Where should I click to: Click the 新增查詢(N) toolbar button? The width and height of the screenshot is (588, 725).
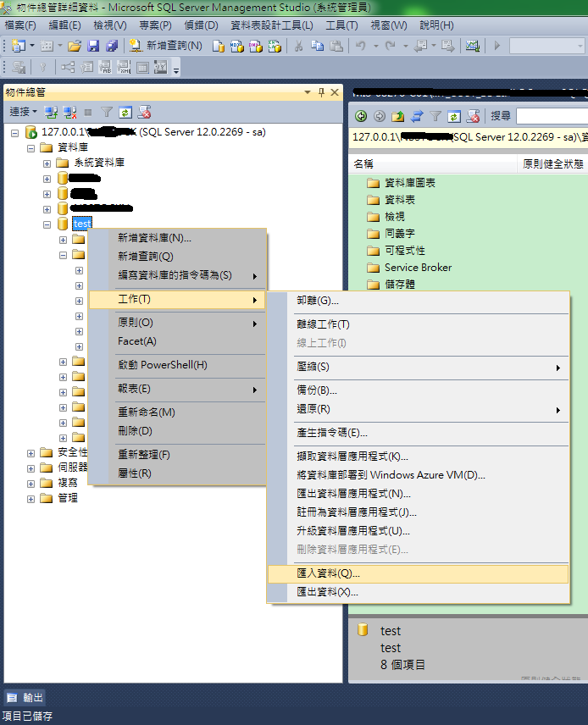[166, 46]
